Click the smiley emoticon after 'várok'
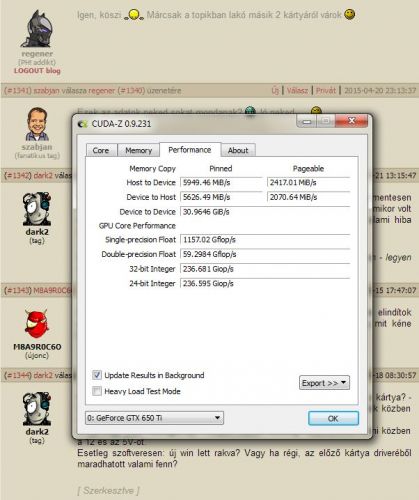The width and height of the screenshot is (419, 500). (x=350, y=14)
